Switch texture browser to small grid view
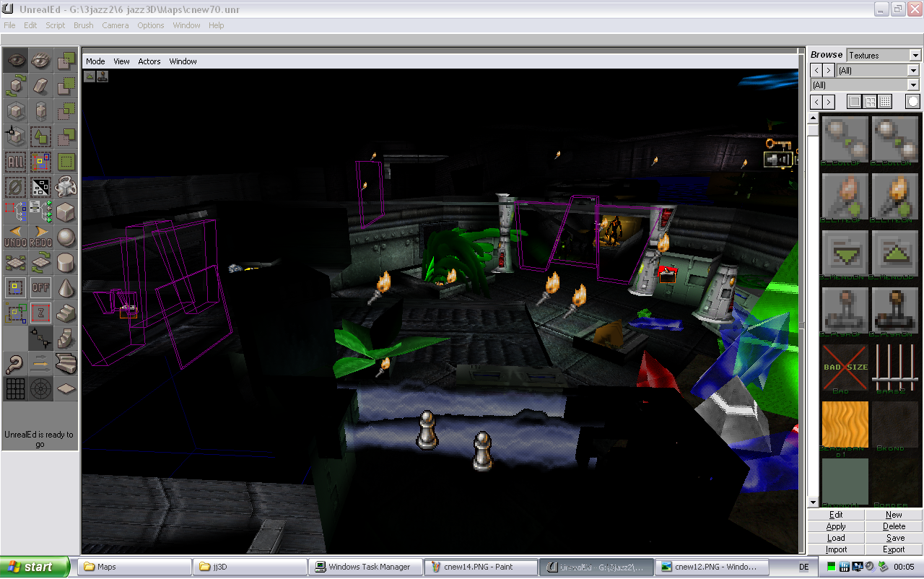 [886, 102]
